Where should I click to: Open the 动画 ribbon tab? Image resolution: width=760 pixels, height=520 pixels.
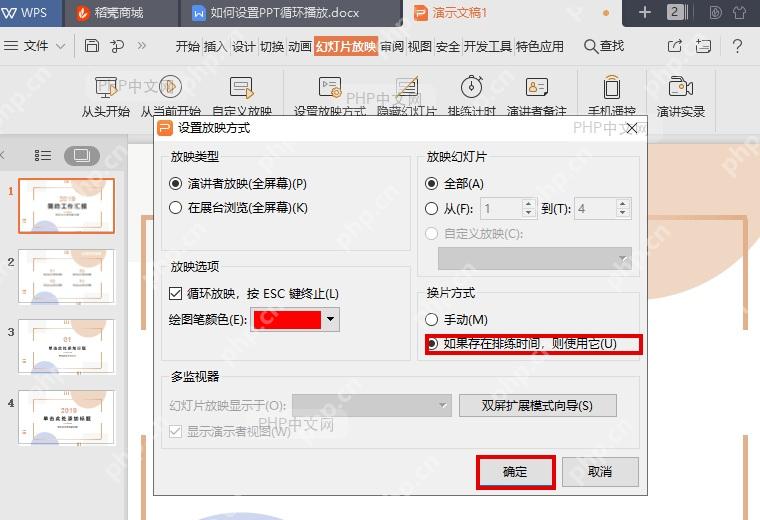300,47
